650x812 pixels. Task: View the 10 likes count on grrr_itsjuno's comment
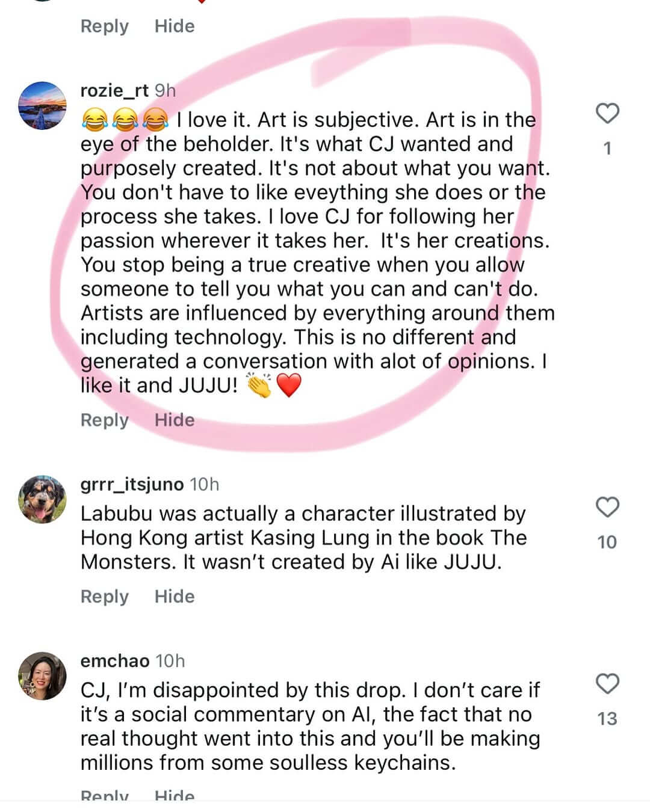point(607,542)
